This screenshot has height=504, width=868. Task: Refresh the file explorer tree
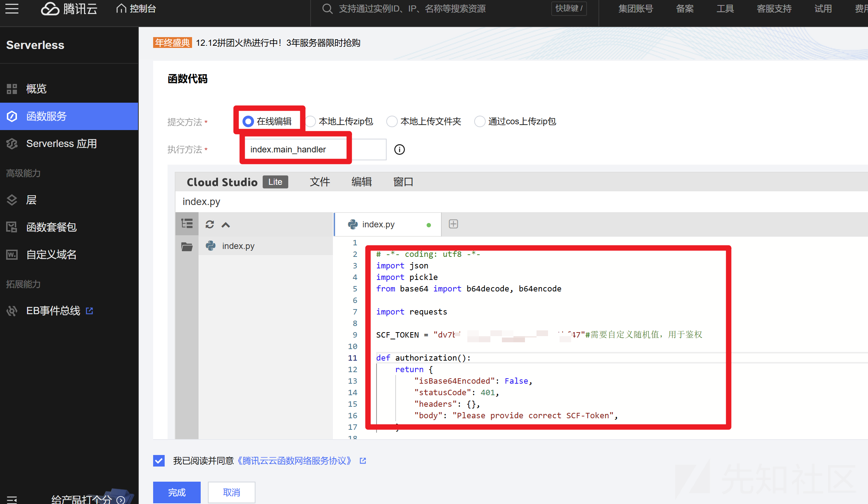click(210, 224)
